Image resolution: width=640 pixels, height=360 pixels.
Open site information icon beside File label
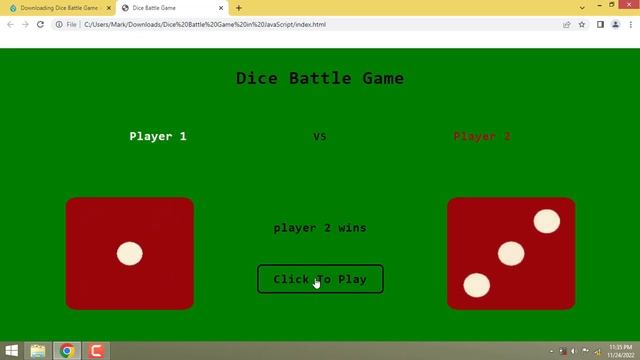click(59, 24)
